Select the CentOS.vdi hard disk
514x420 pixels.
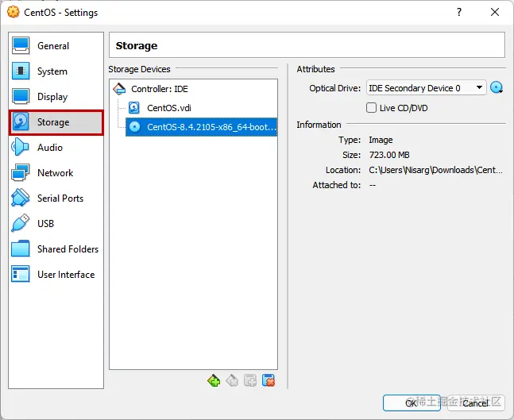201,108
